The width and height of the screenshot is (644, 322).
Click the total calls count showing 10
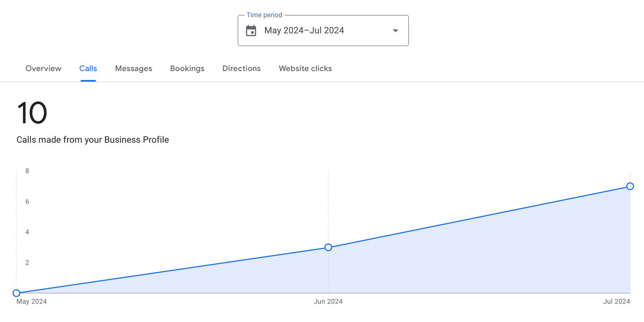32,112
